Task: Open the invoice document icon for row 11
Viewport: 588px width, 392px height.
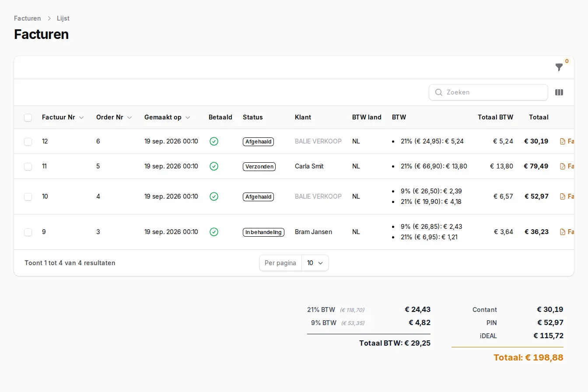Action: [563, 166]
